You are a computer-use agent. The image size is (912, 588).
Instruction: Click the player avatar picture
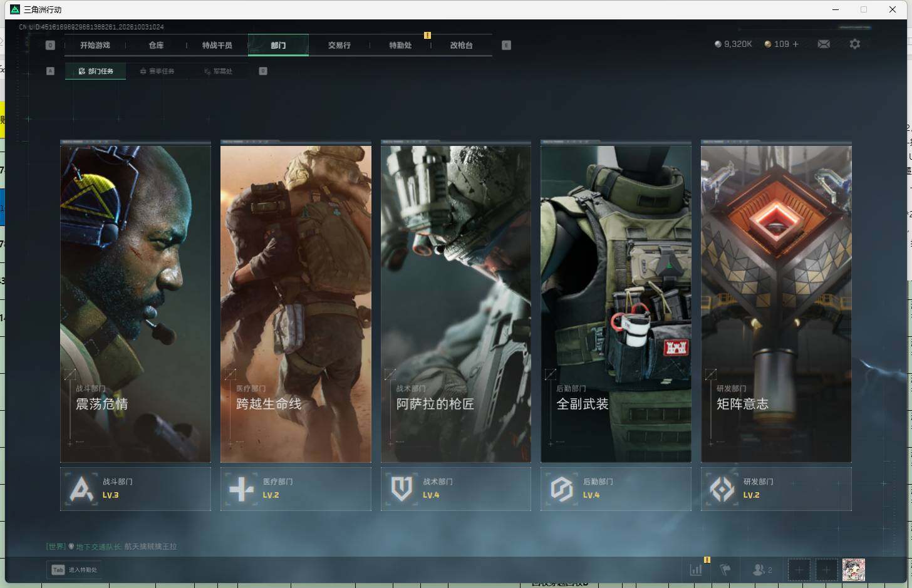[x=853, y=569]
